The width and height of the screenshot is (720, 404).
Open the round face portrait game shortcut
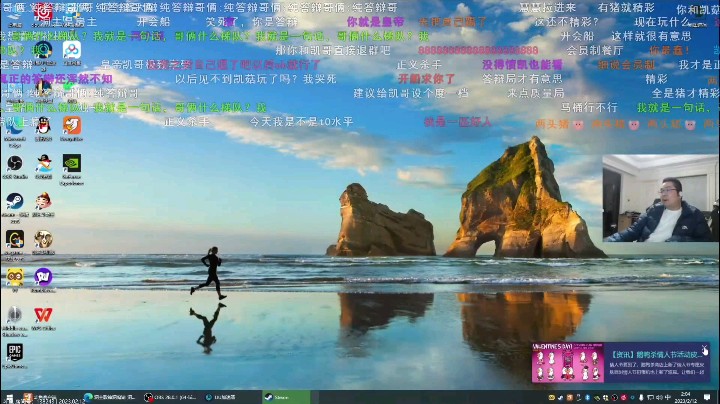[x=43, y=242]
